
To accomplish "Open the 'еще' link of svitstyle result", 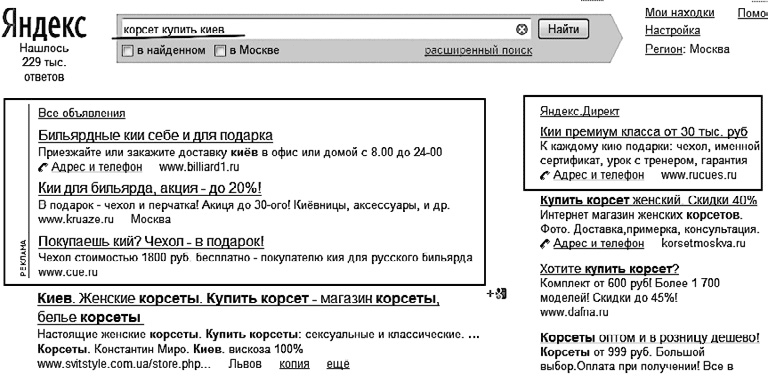I will [338, 364].
